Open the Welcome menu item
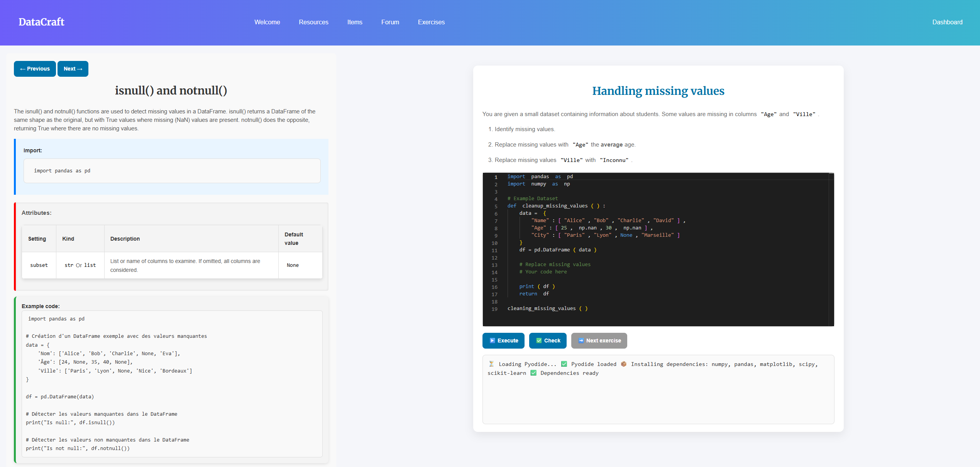The image size is (980, 467). 267,22
